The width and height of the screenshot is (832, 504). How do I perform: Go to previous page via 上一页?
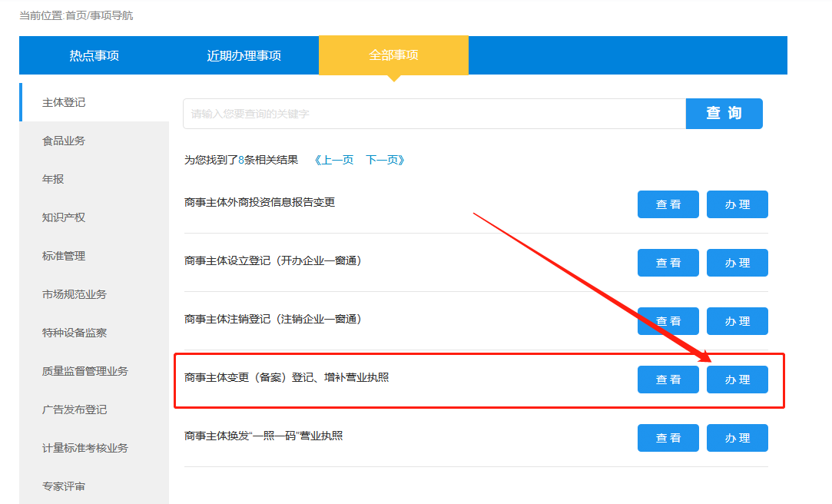pos(334,160)
